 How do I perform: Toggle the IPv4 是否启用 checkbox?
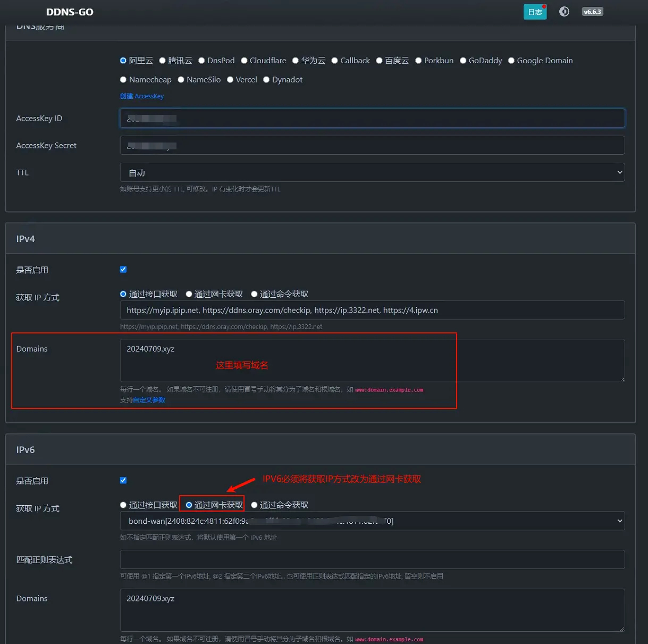click(x=123, y=270)
